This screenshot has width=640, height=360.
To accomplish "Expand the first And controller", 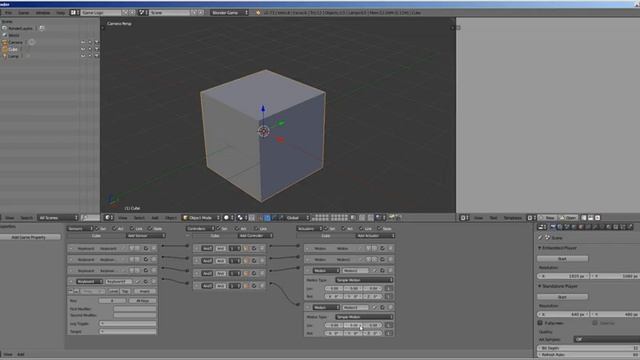I will click(x=197, y=248).
